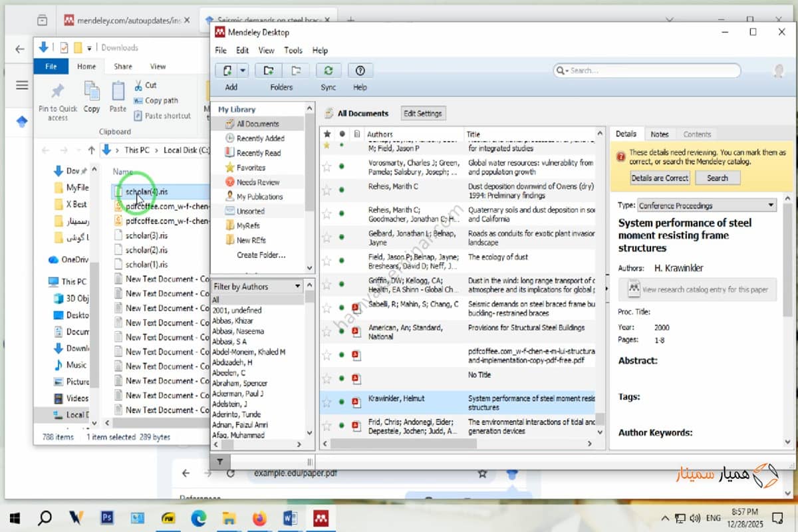
Task: Toggle read status dot for American, An row
Action: click(342, 332)
